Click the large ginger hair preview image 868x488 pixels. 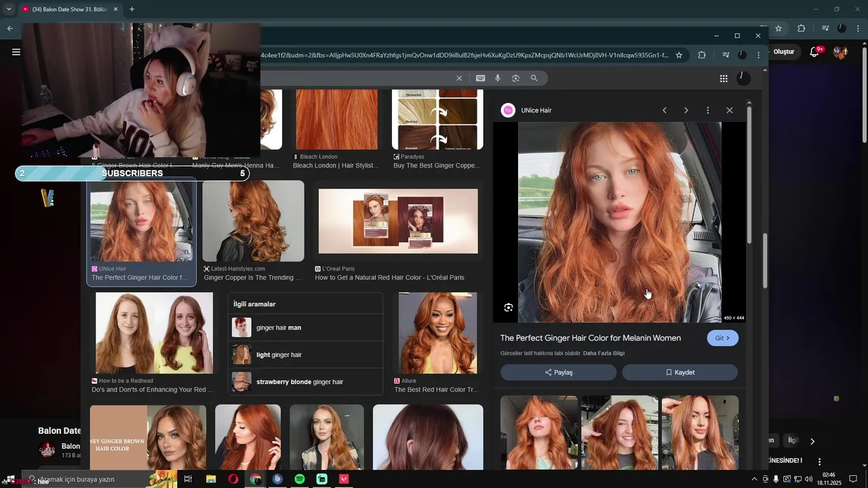click(619, 222)
